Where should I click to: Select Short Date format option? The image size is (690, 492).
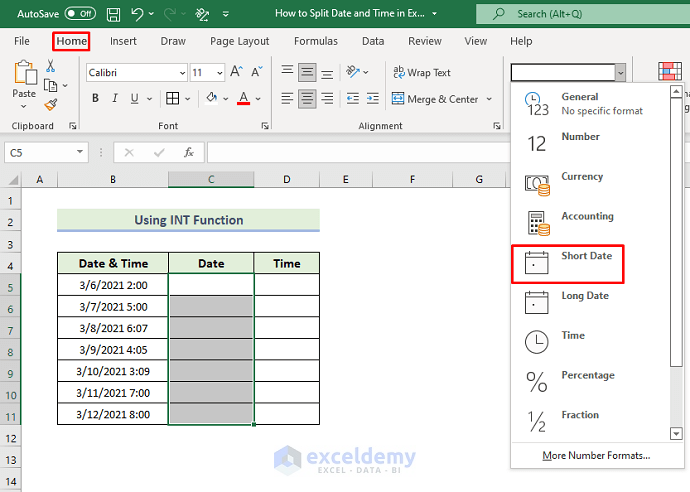pos(567,264)
